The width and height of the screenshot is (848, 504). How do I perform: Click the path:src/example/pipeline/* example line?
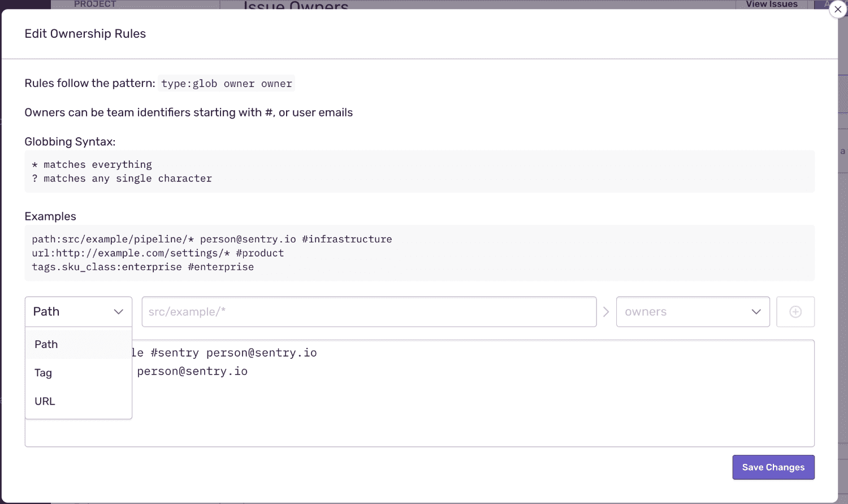click(x=212, y=239)
